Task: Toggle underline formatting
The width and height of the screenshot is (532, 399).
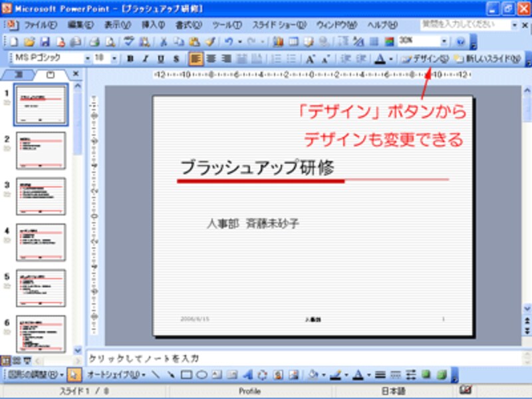Action: 161,59
